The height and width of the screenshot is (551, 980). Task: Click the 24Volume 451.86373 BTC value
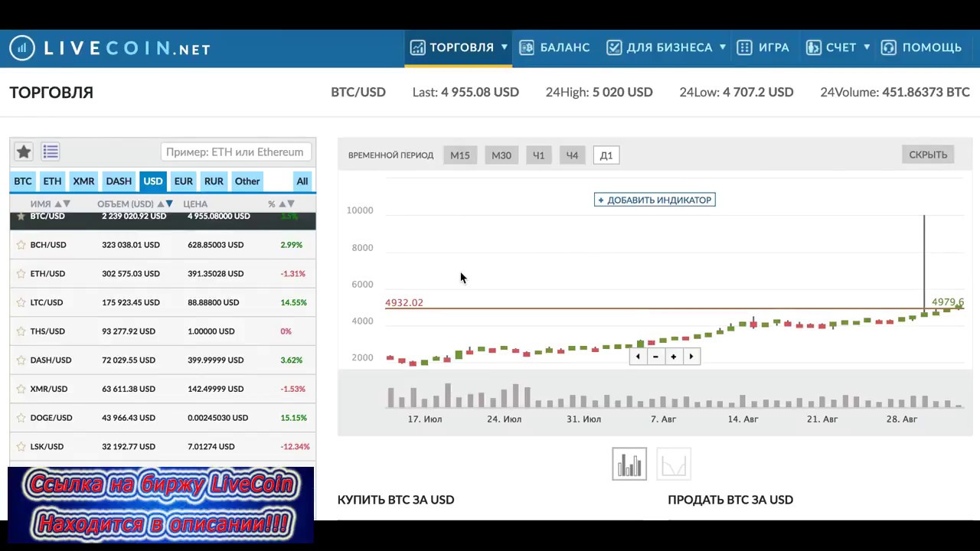pos(926,92)
